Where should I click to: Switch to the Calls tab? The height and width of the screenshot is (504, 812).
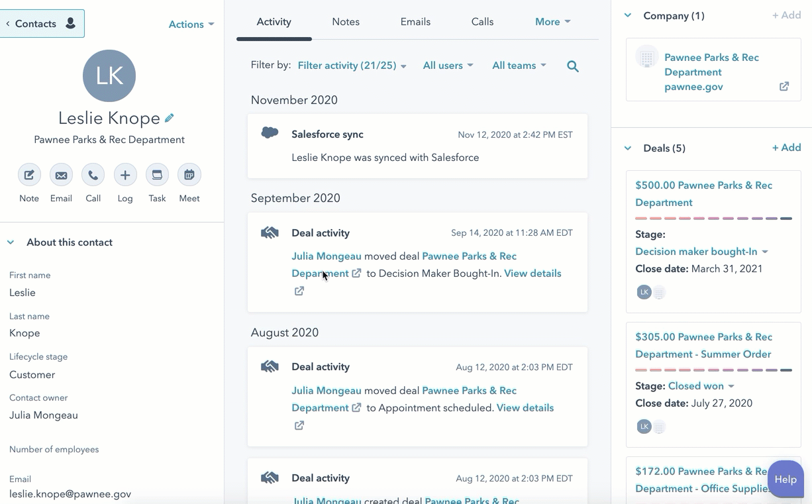[482, 22]
